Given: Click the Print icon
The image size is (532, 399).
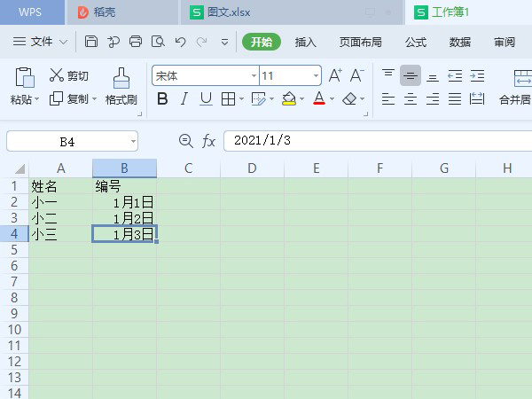Looking at the screenshot, I should point(136,42).
